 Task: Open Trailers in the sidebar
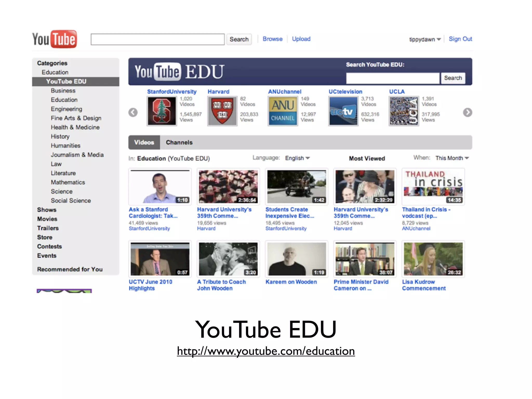point(48,228)
